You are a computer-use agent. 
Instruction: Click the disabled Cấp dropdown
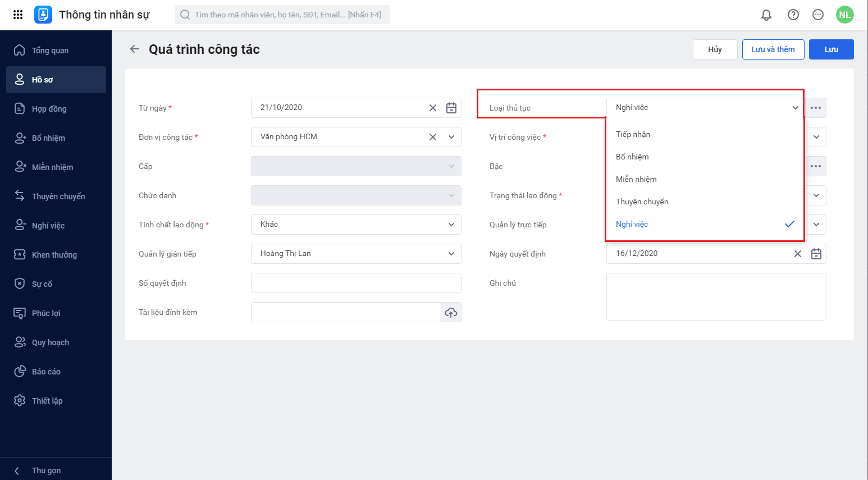click(356, 166)
